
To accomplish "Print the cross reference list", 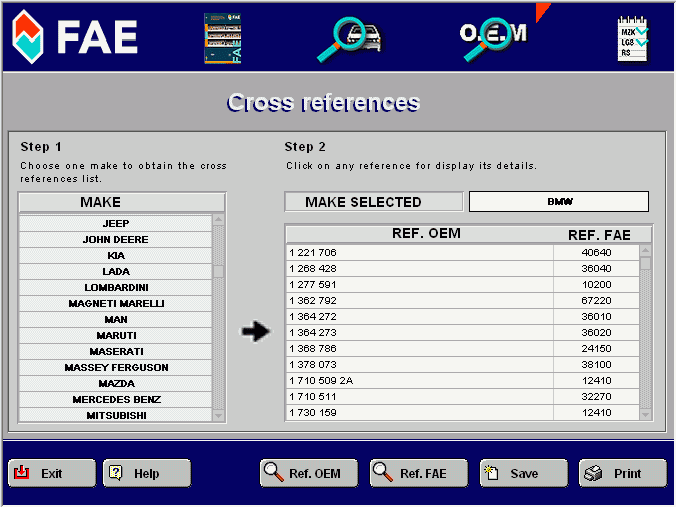I will 623,473.
